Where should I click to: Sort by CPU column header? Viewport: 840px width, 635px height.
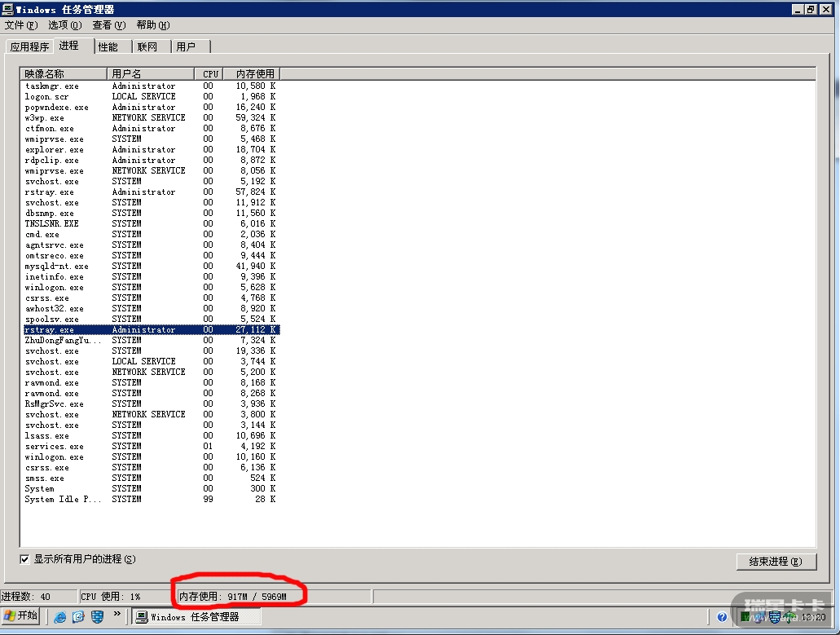tap(209, 74)
